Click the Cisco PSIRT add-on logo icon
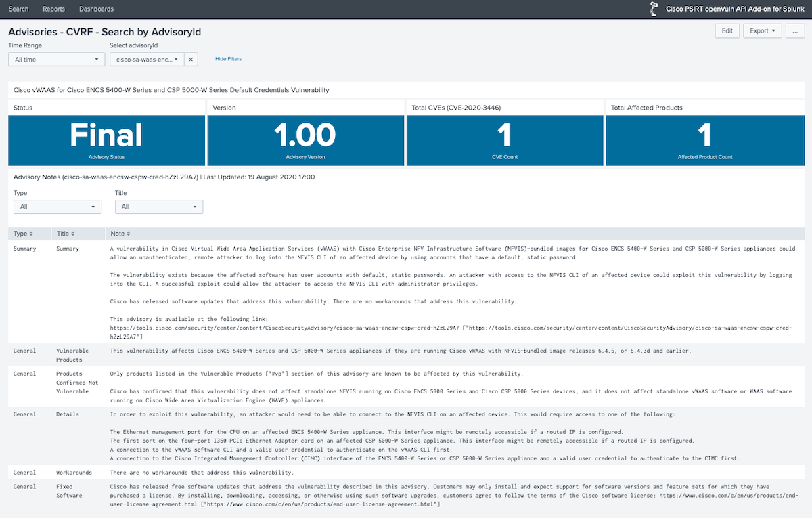Screen dimensions: 812x518 coord(654,9)
